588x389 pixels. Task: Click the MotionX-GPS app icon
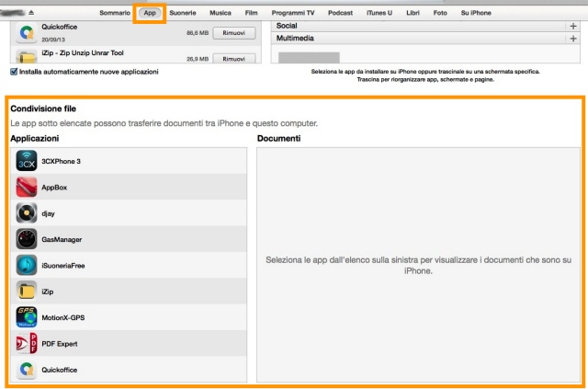pyautogui.click(x=27, y=317)
